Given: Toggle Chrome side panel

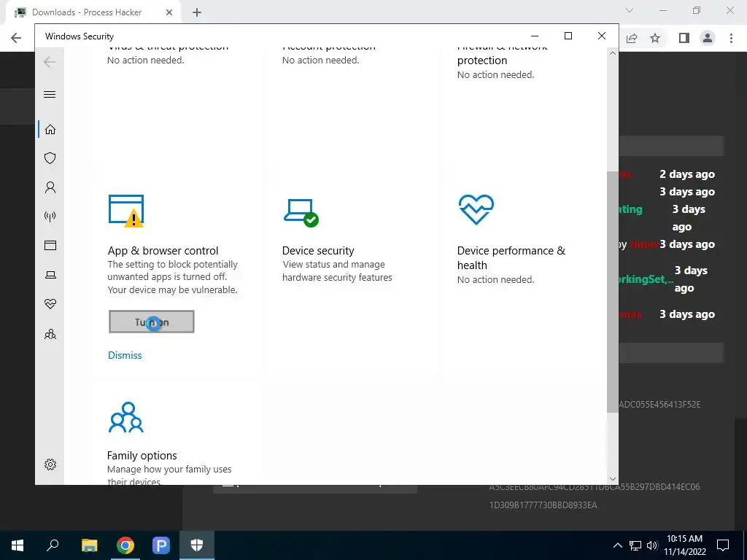Looking at the screenshot, I should pyautogui.click(x=684, y=38).
